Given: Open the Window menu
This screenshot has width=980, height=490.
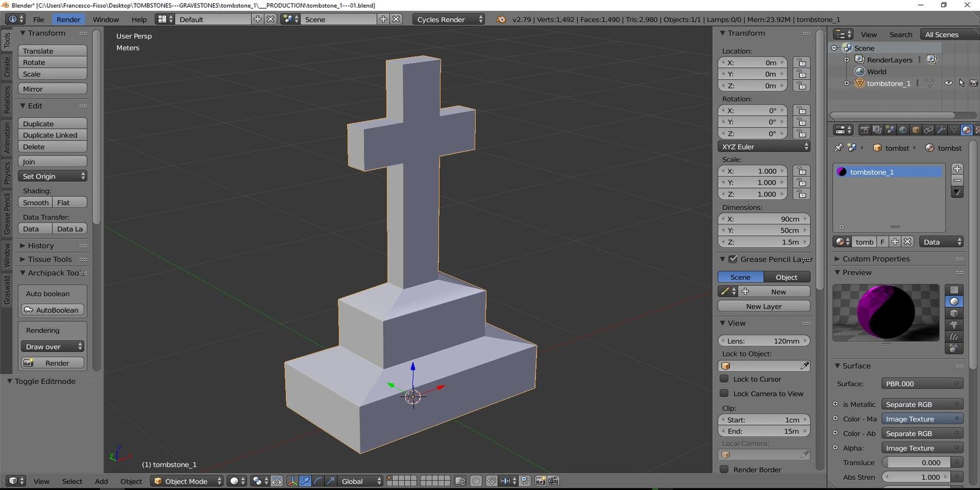Looking at the screenshot, I should pyautogui.click(x=106, y=19).
